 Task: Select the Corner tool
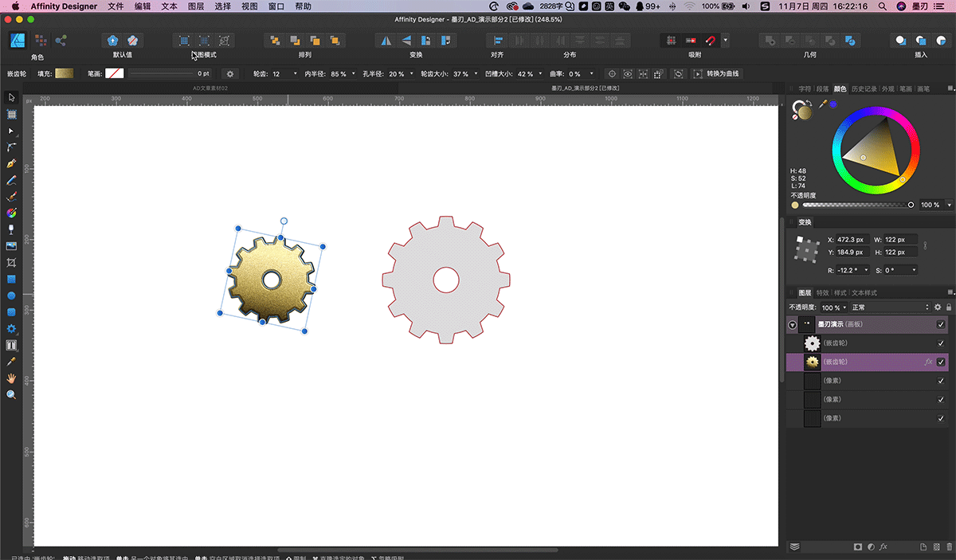(x=11, y=147)
